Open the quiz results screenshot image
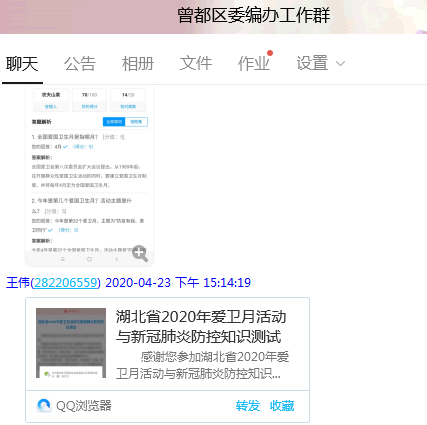 [x=89, y=176]
